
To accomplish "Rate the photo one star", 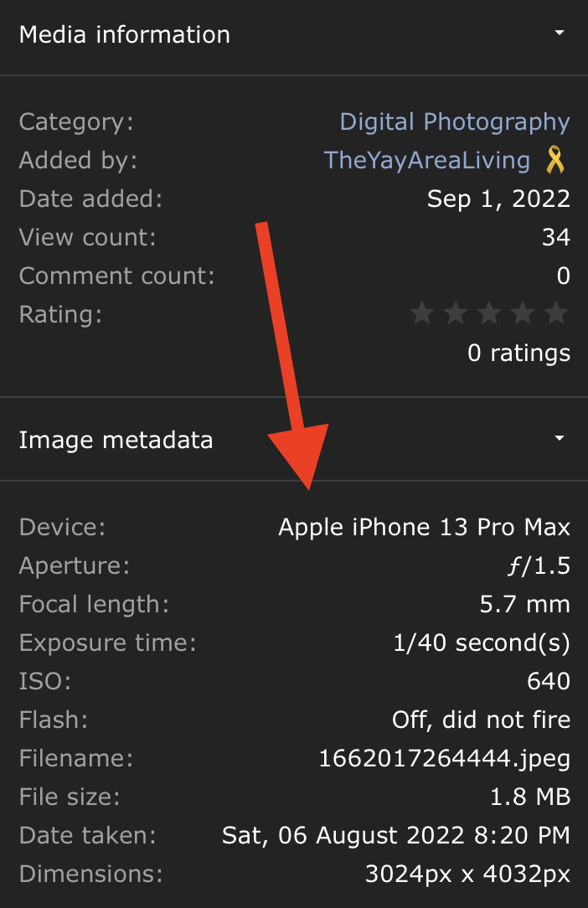I will (423, 314).
